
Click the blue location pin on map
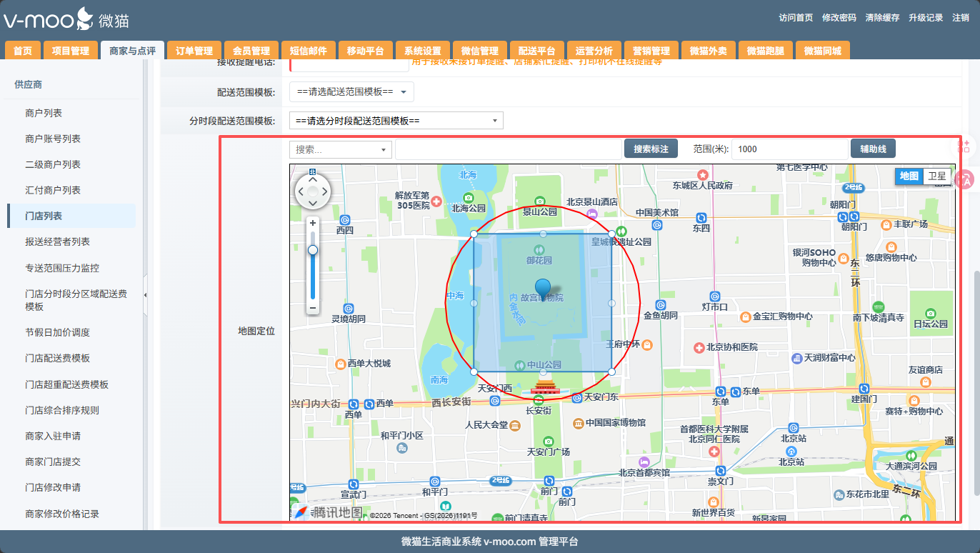click(x=544, y=288)
